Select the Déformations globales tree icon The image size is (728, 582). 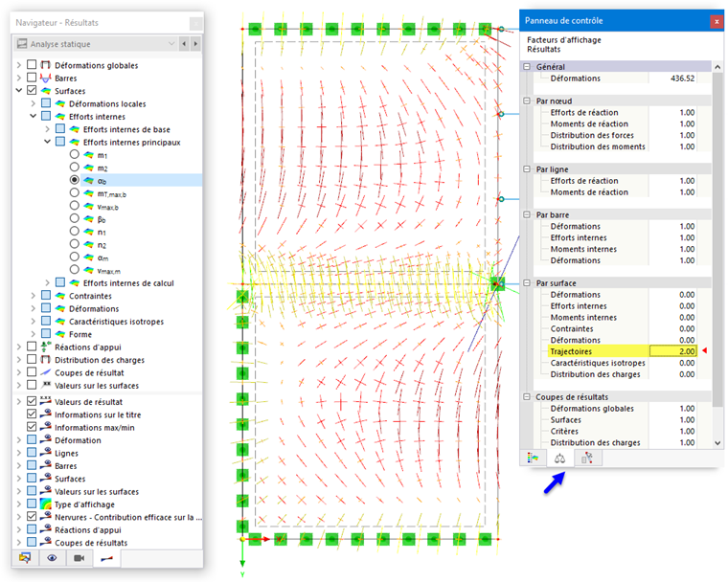pos(46,65)
